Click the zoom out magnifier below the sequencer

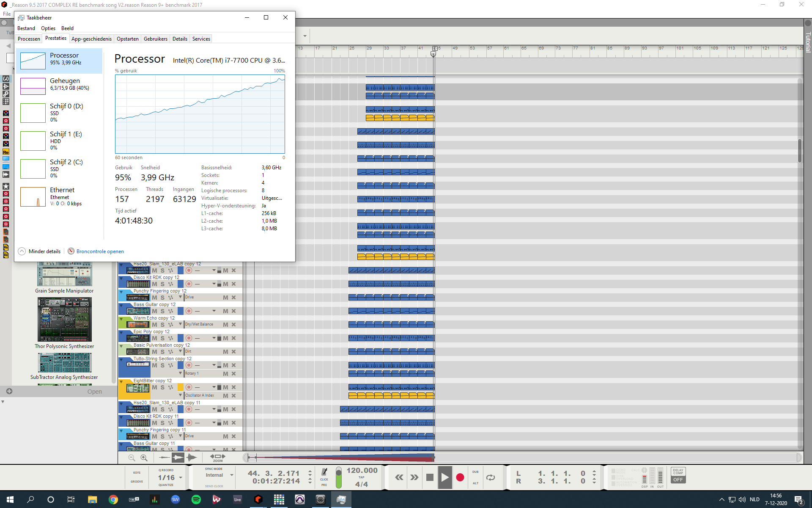point(132,458)
